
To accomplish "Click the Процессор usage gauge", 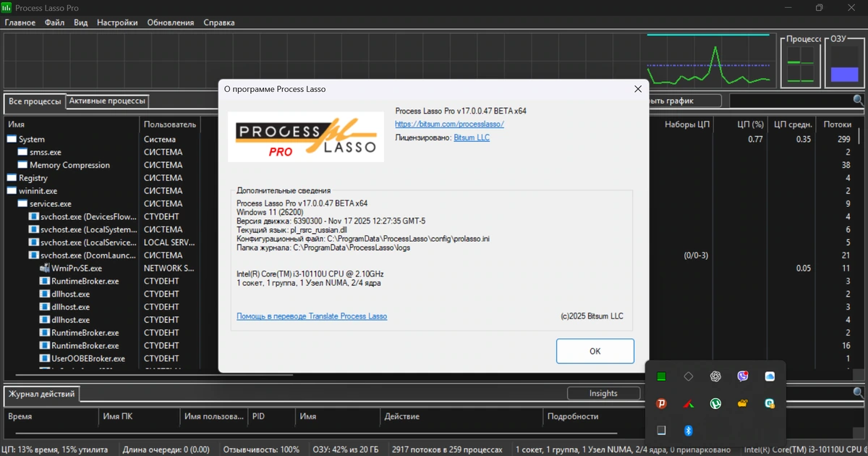I will pos(801,64).
